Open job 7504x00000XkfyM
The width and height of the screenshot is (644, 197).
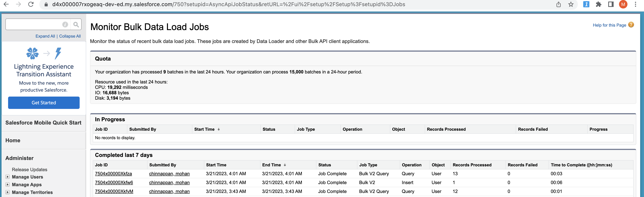(x=114, y=191)
